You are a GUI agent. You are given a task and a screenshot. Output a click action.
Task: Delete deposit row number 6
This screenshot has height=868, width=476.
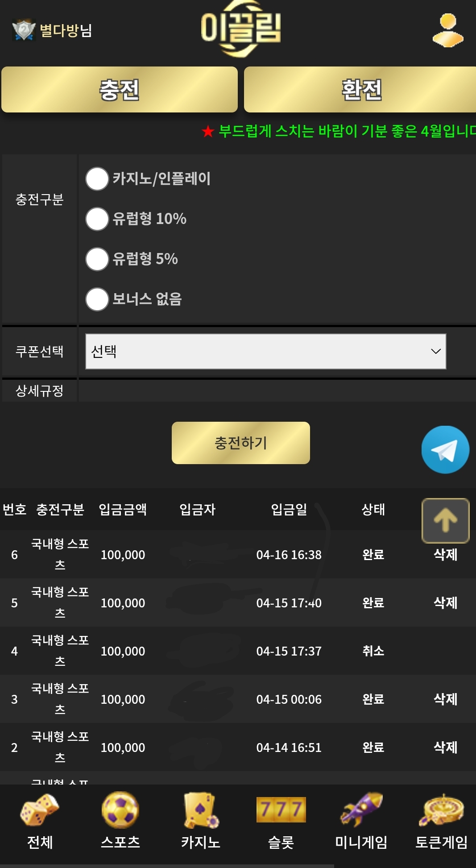point(446,555)
